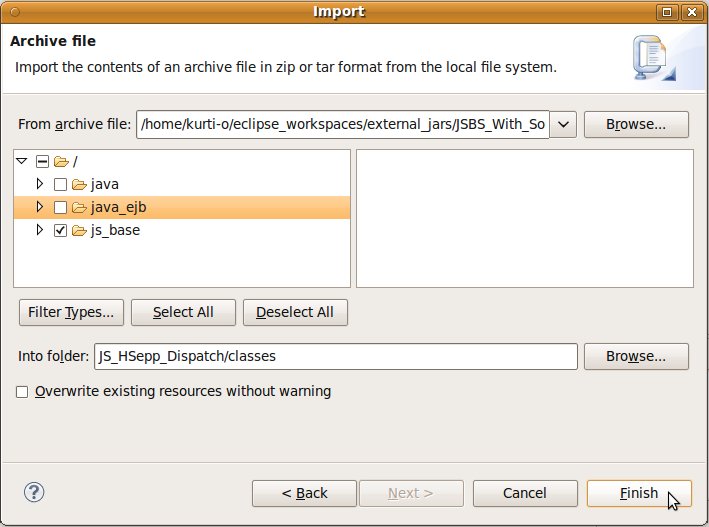Toggle the java_ejb folder checkbox
This screenshot has width=709, height=527.
click(60, 207)
